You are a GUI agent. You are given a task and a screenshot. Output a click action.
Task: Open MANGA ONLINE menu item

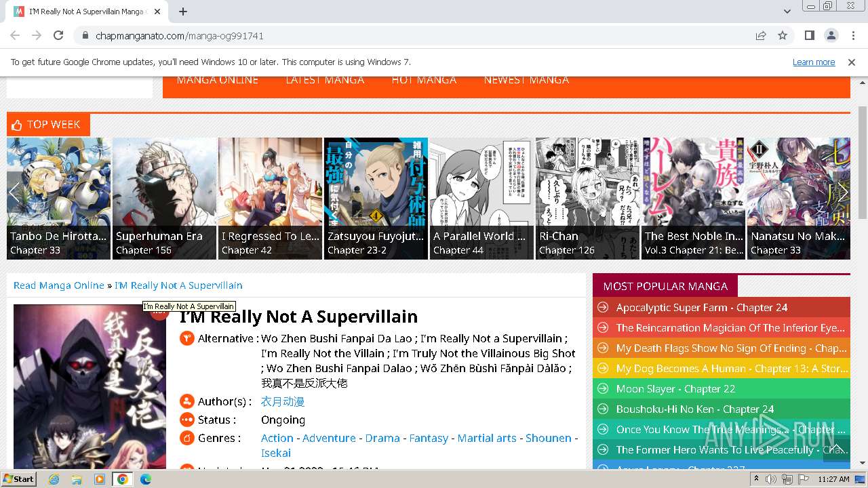click(218, 80)
